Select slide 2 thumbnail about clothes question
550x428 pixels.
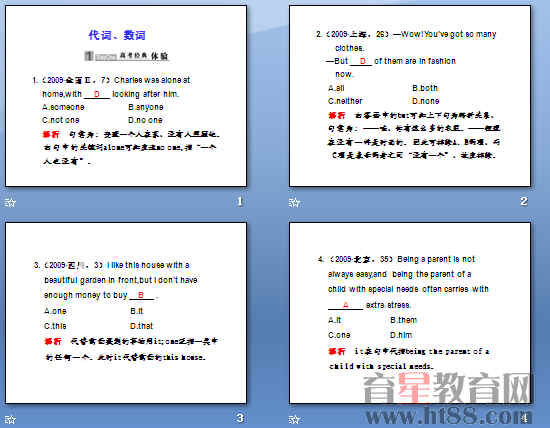(410, 96)
